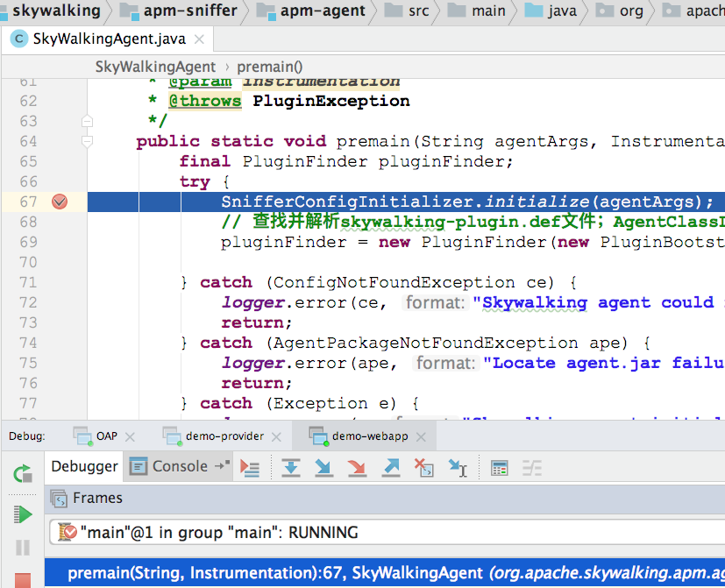Open the Debugger tab

[x=85, y=466]
